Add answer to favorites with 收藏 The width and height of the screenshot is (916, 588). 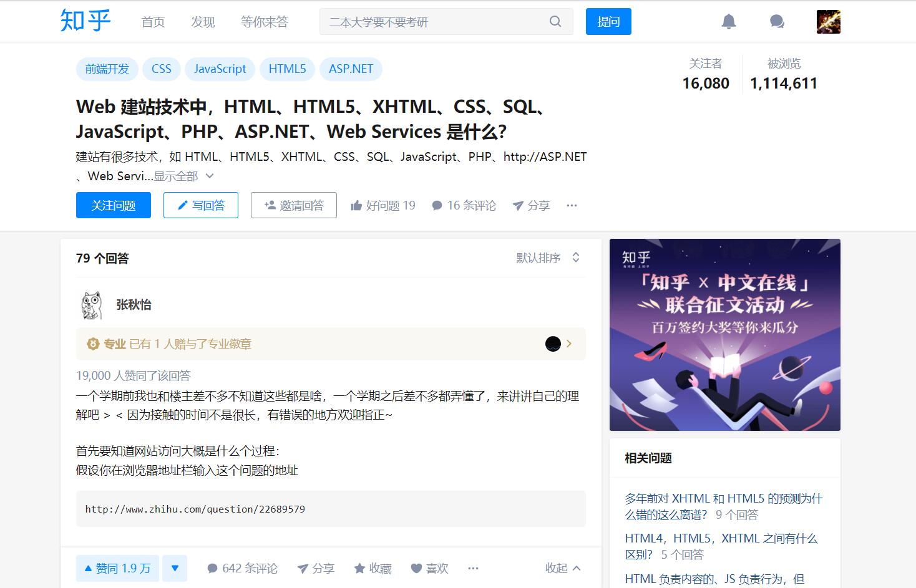click(x=373, y=568)
